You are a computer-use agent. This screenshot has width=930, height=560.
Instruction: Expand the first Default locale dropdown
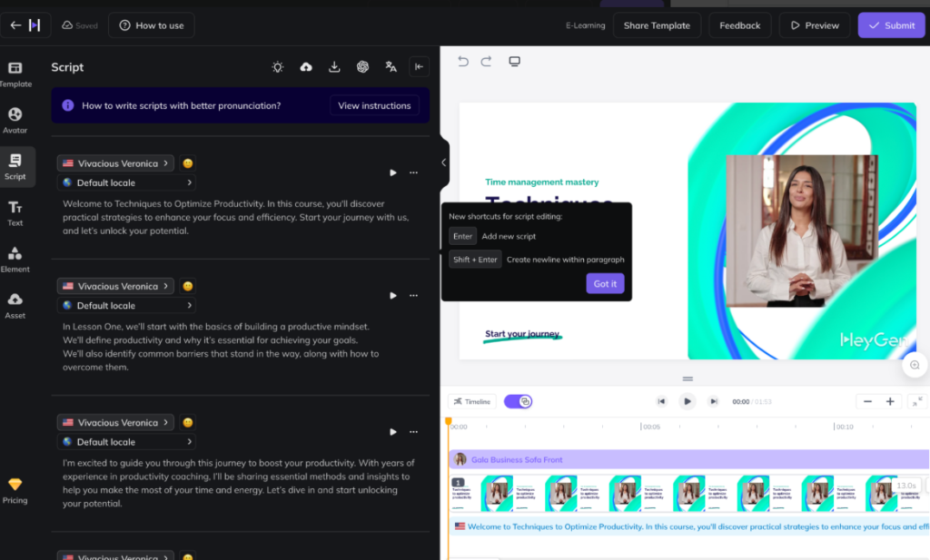pos(126,182)
